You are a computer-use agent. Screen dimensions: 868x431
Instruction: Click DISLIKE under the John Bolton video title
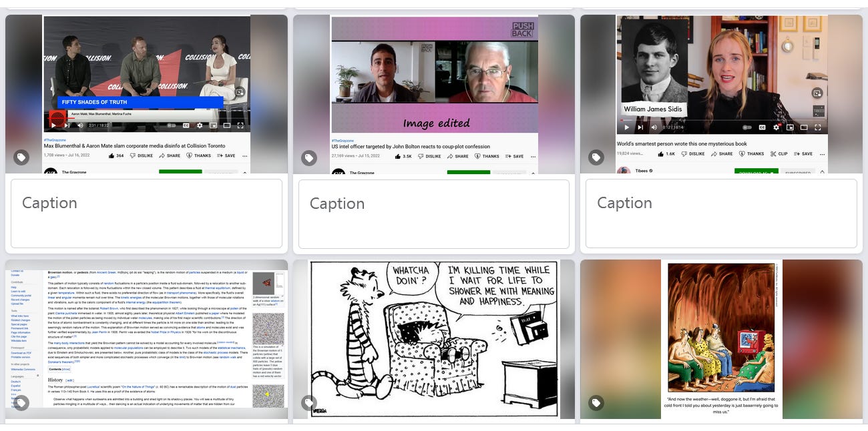[x=430, y=156]
